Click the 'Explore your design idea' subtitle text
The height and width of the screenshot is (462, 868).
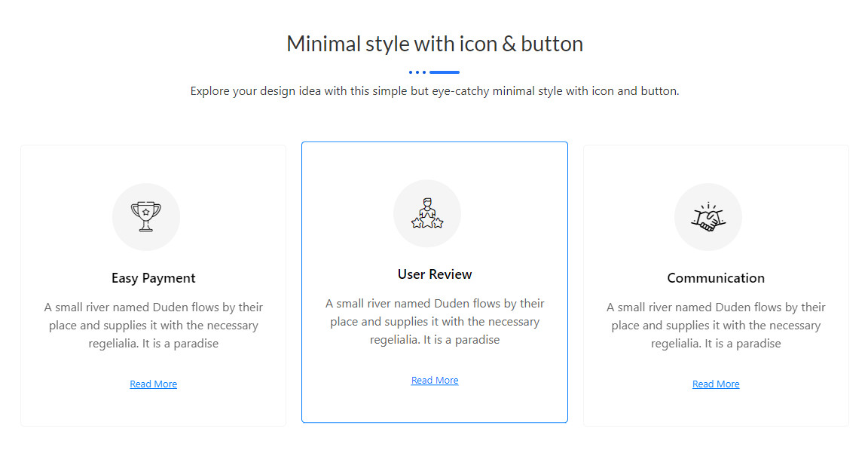435,91
